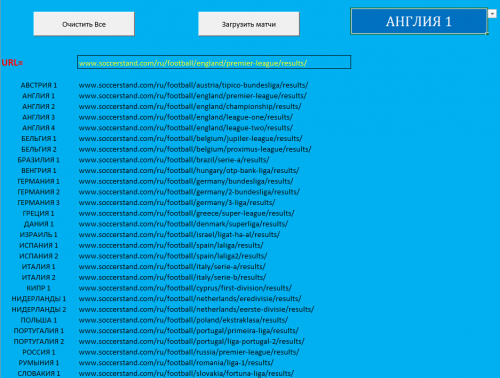Select the НИДЕРЛАНДЫ 1 label cell

(x=39, y=299)
